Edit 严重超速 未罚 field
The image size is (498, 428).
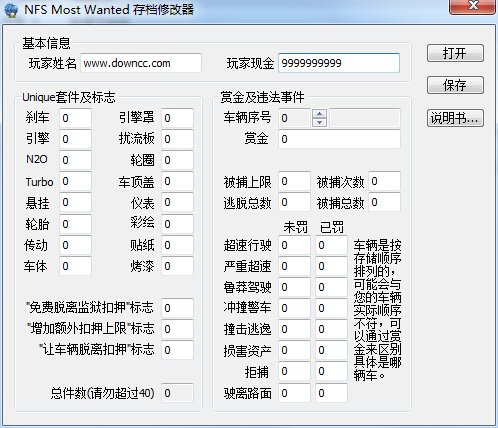pyautogui.click(x=294, y=266)
